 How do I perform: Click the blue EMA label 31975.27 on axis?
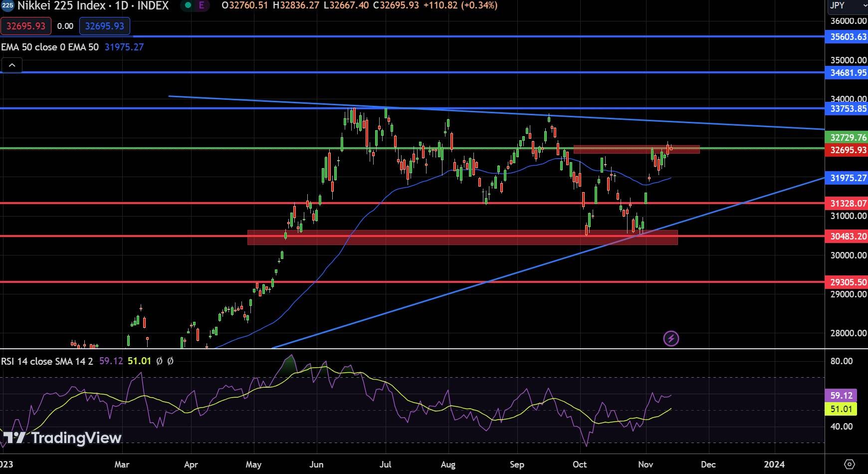[x=847, y=178]
